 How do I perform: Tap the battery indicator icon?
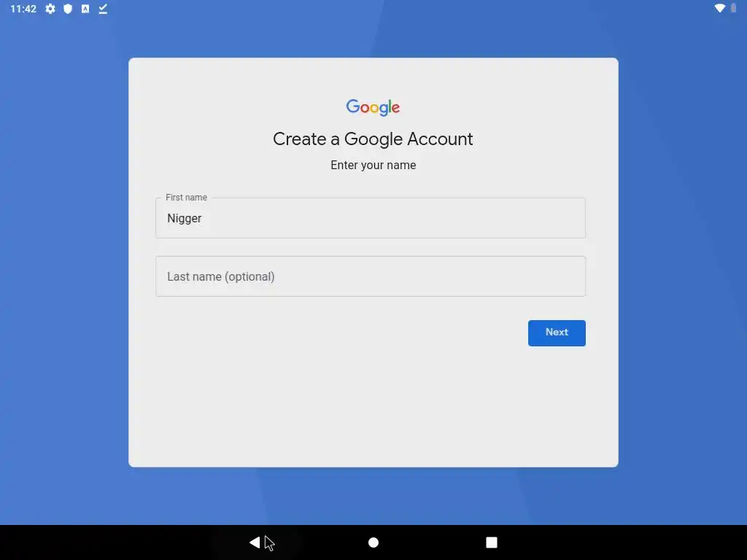(x=733, y=8)
